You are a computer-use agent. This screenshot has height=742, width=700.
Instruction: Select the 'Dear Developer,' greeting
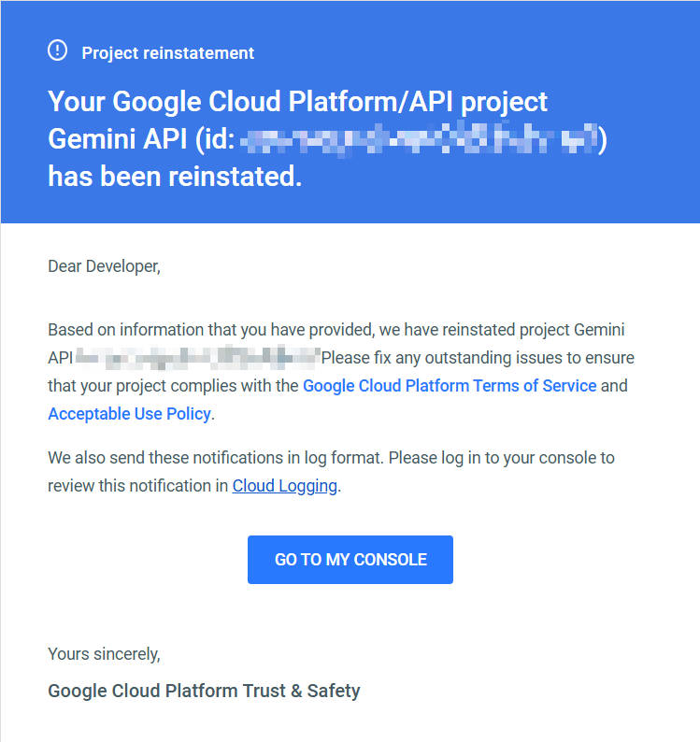coord(104,266)
